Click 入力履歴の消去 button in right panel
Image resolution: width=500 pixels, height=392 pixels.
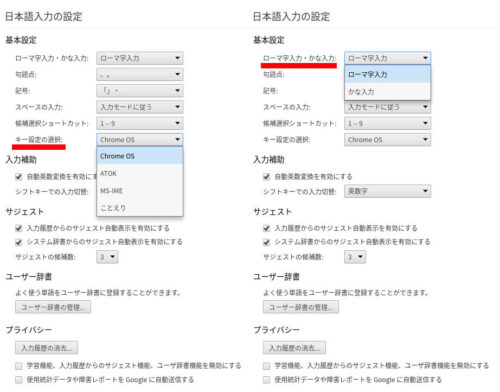(294, 348)
